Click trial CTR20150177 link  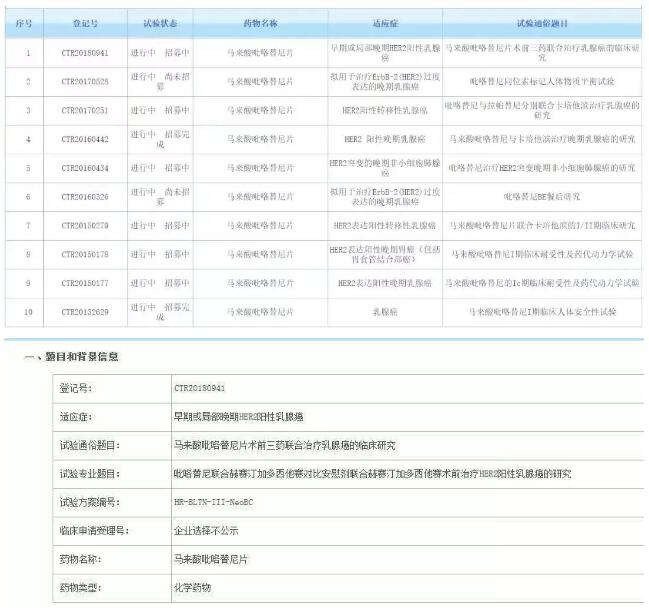[x=84, y=283]
